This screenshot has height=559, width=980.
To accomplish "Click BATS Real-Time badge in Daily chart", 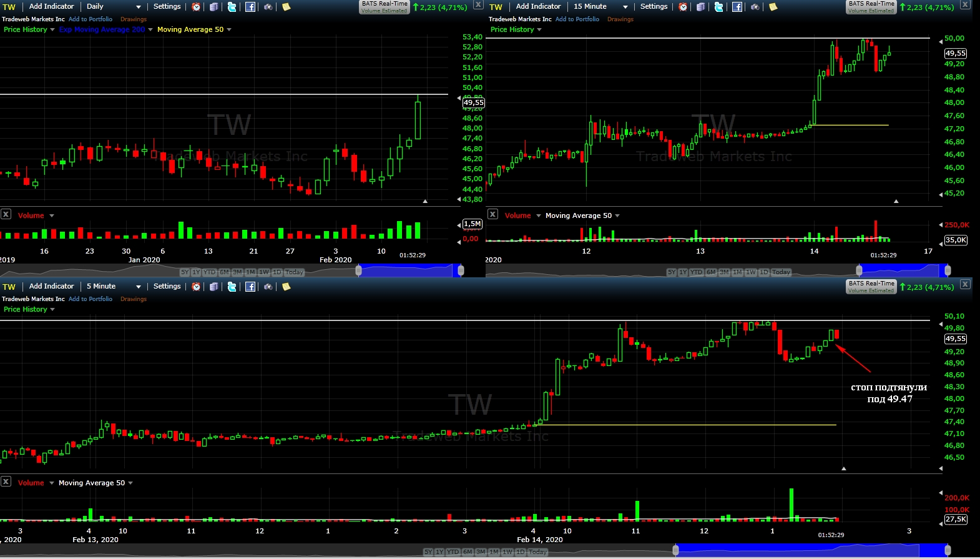I will tap(385, 7).
